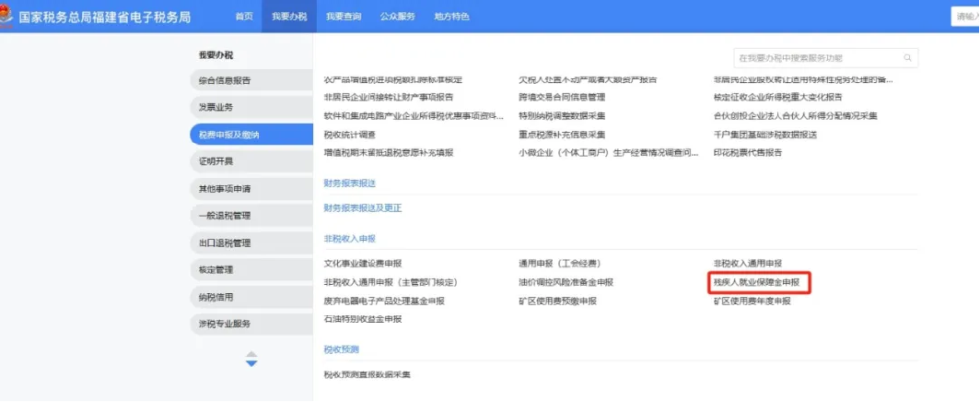Open 一般退税管理 in the sidebar
This screenshot has height=402, width=980.
225,216
